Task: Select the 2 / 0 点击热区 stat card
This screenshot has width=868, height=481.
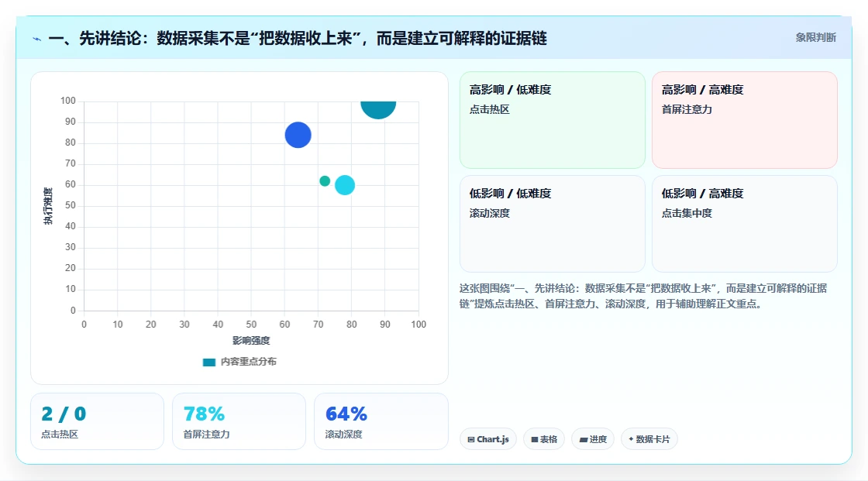Action: pyautogui.click(x=97, y=421)
